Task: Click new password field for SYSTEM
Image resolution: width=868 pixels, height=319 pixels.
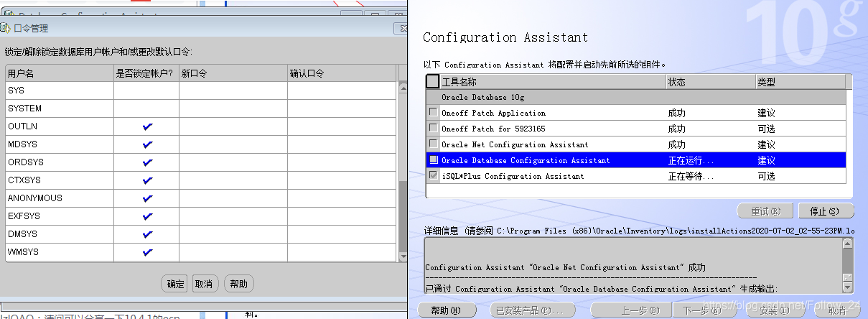Action: pos(233,108)
